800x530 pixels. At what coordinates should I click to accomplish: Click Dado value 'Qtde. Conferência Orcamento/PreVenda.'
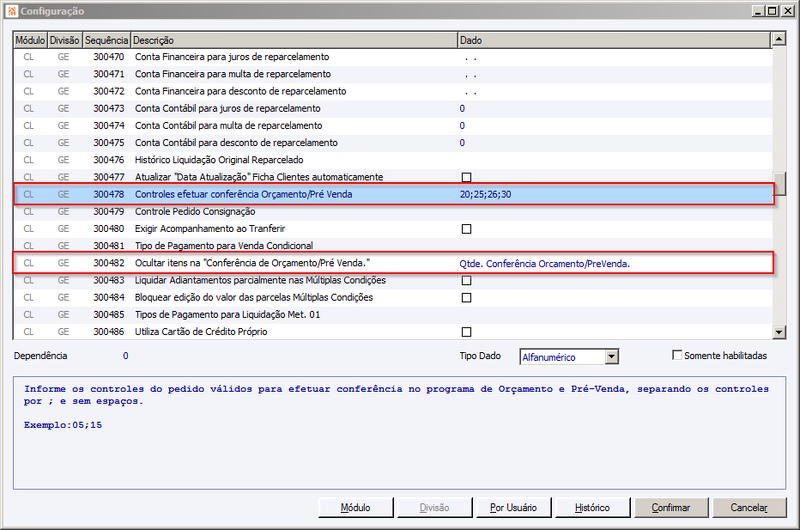click(x=544, y=264)
